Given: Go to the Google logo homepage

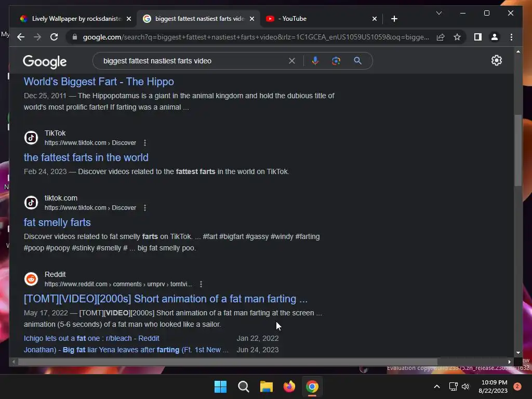Looking at the screenshot, I should point(45,61).
